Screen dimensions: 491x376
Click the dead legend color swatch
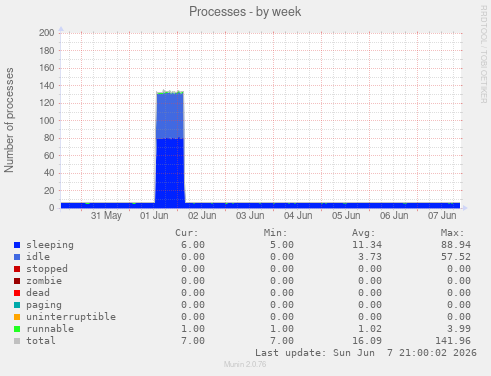click(17, 293)
